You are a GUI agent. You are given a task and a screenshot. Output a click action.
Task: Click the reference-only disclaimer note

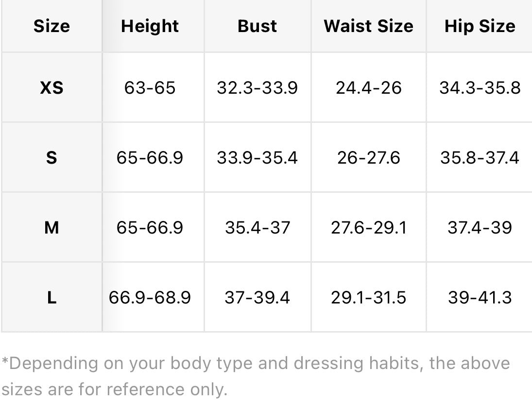256,376
